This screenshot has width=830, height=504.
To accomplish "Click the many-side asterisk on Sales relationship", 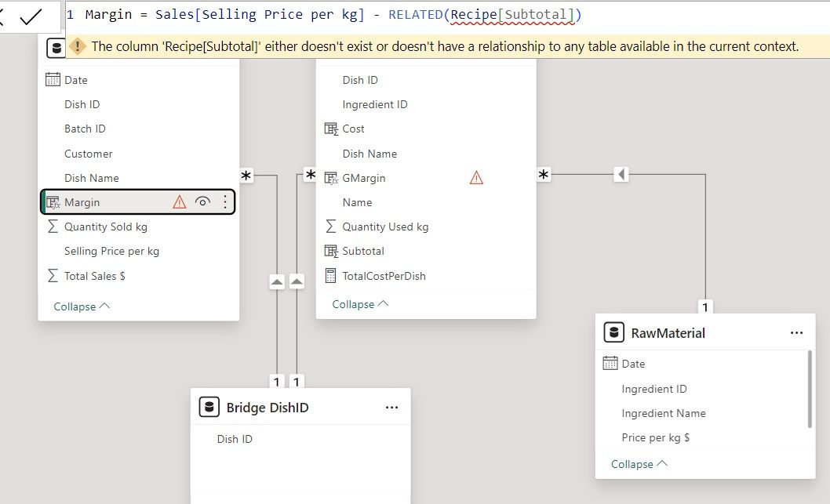I will [246, 175].
